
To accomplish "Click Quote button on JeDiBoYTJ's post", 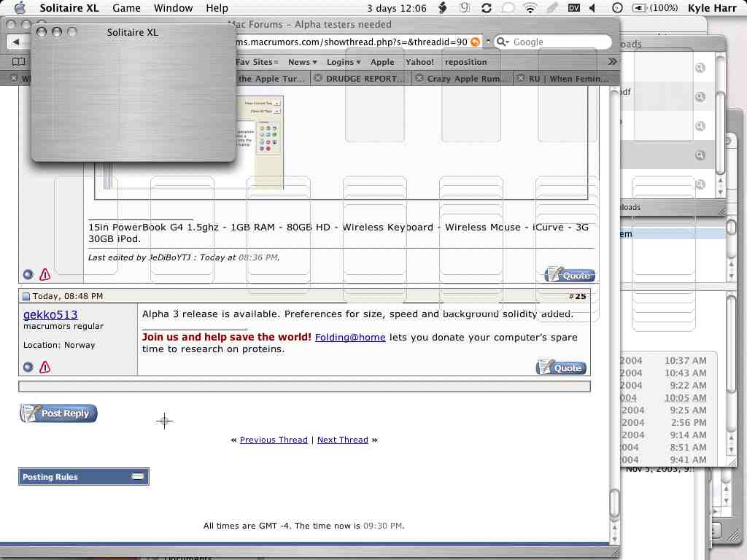I will point(570,275).
